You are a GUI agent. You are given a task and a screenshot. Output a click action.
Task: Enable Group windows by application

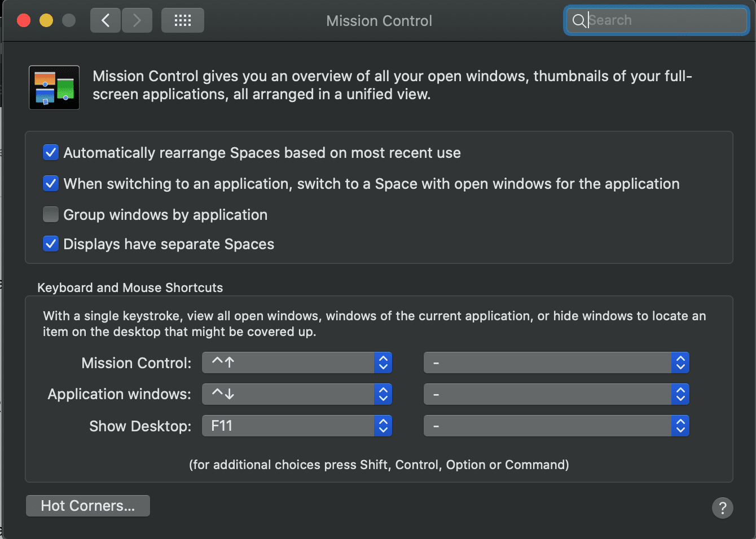[51, 214]
